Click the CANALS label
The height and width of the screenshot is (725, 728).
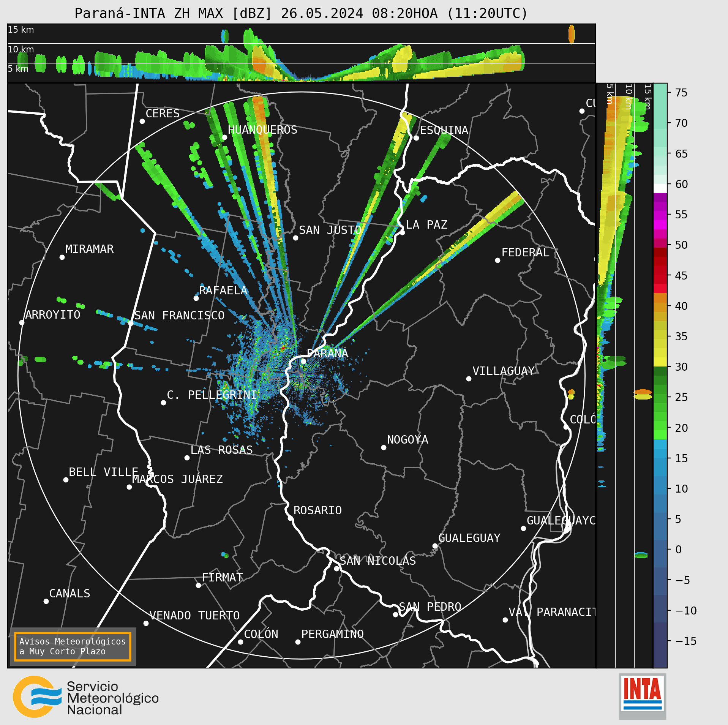[x=70, y=594]
